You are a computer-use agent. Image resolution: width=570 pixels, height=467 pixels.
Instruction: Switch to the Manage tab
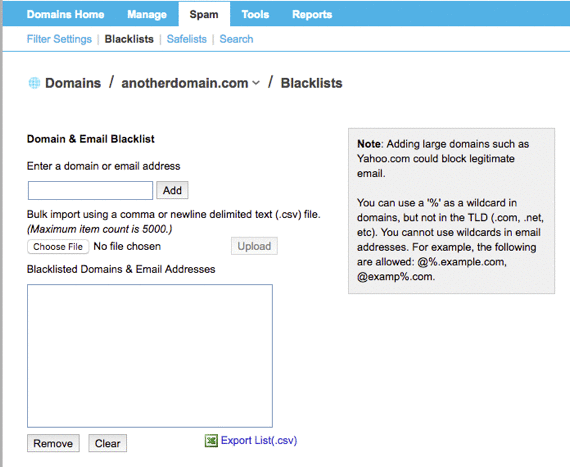point(147,15)
